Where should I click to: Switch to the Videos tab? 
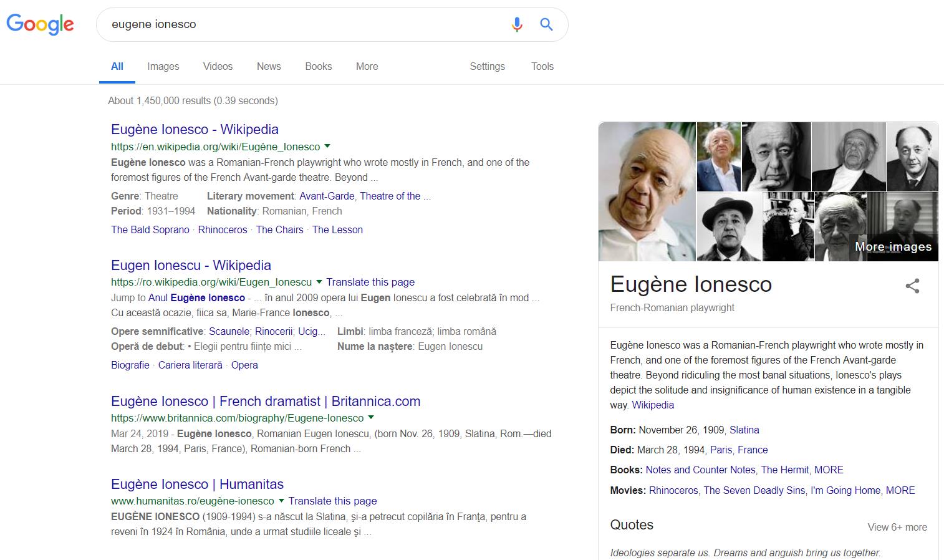(218, 66)
